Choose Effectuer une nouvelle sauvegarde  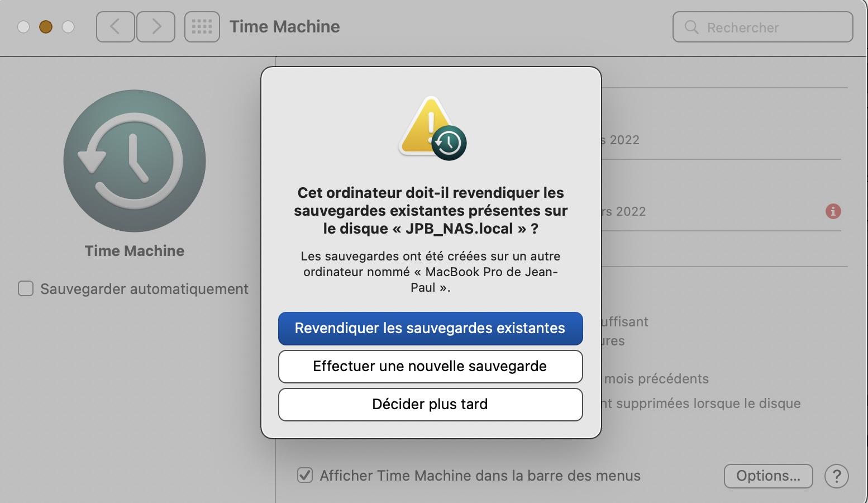coord(430,366)
